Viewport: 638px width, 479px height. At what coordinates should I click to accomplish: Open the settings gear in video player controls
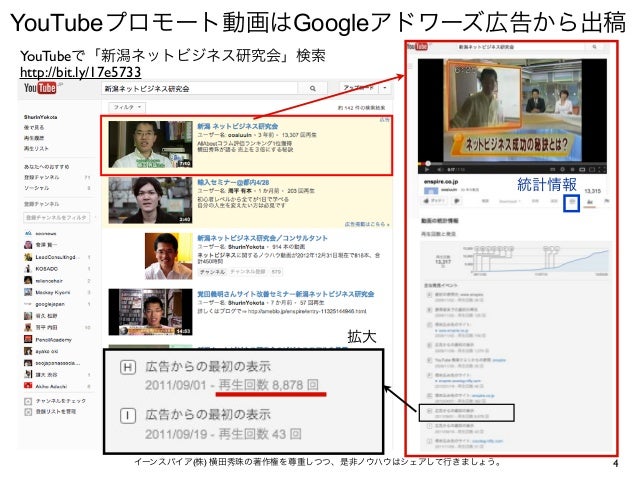563,169
